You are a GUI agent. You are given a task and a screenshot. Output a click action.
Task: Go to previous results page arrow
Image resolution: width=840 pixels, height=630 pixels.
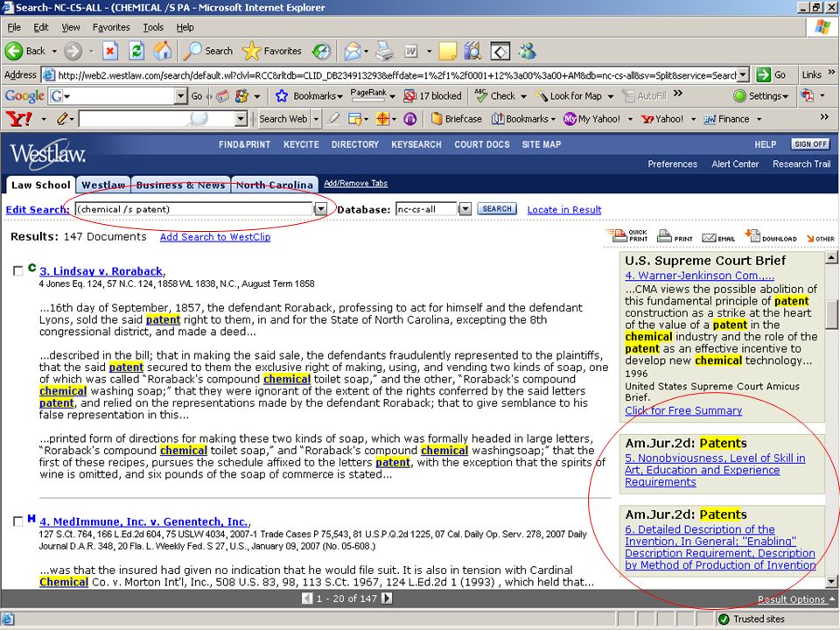307,598
